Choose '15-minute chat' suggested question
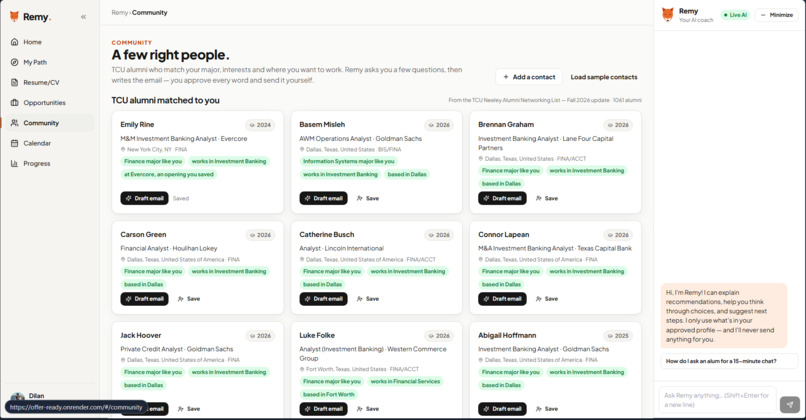This screenshot has width=806, height=420. (729, 361)
